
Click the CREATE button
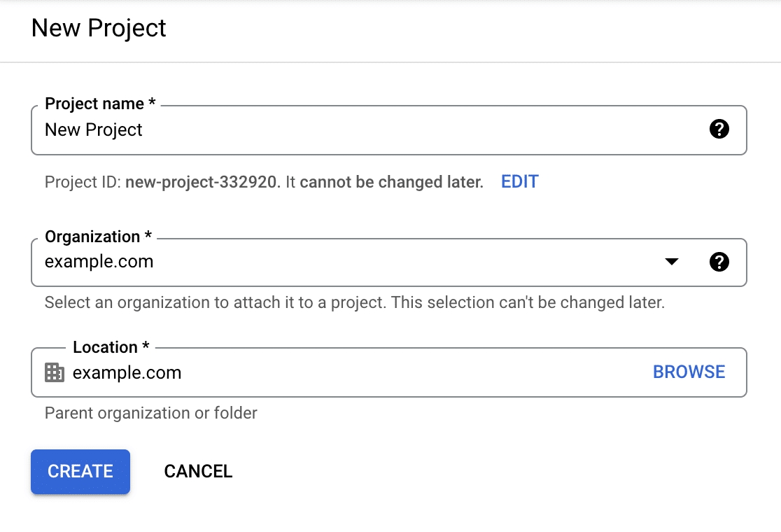(x=80, y=472)
